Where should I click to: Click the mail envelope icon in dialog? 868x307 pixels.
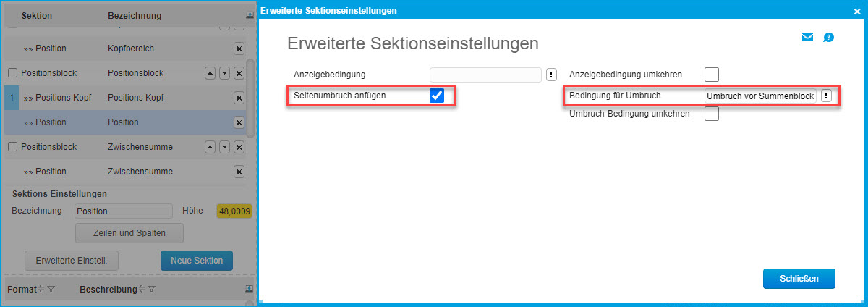[x=808, y=38]
